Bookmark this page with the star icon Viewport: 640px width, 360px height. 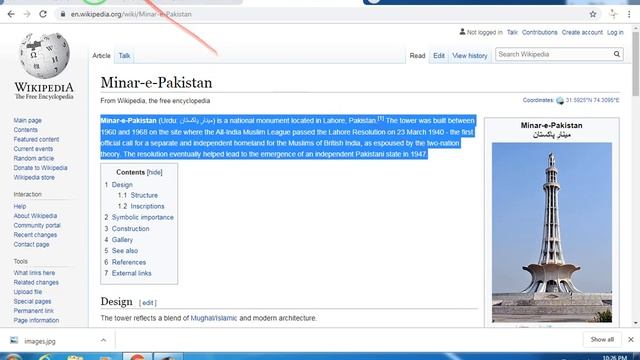pyautogui.click(x=593, y=14)
